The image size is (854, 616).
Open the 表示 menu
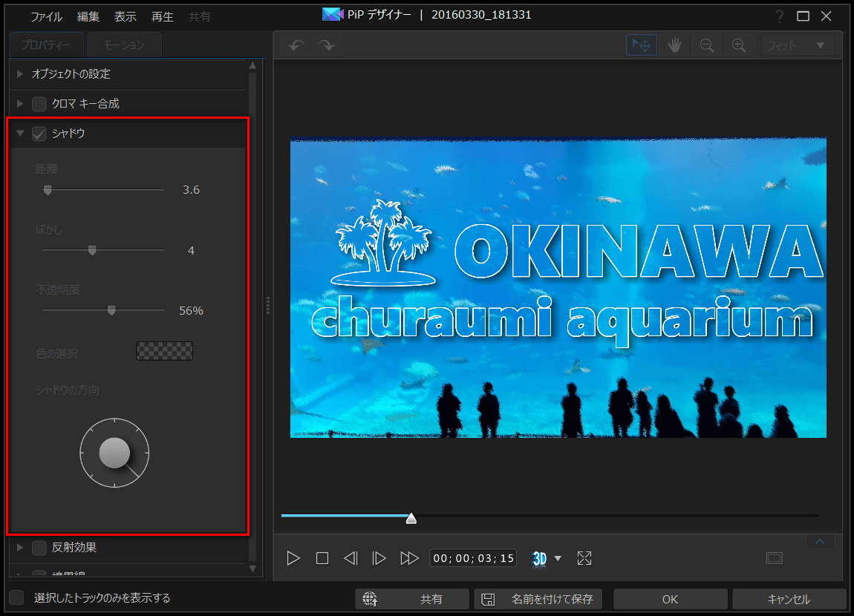point(126,17)
